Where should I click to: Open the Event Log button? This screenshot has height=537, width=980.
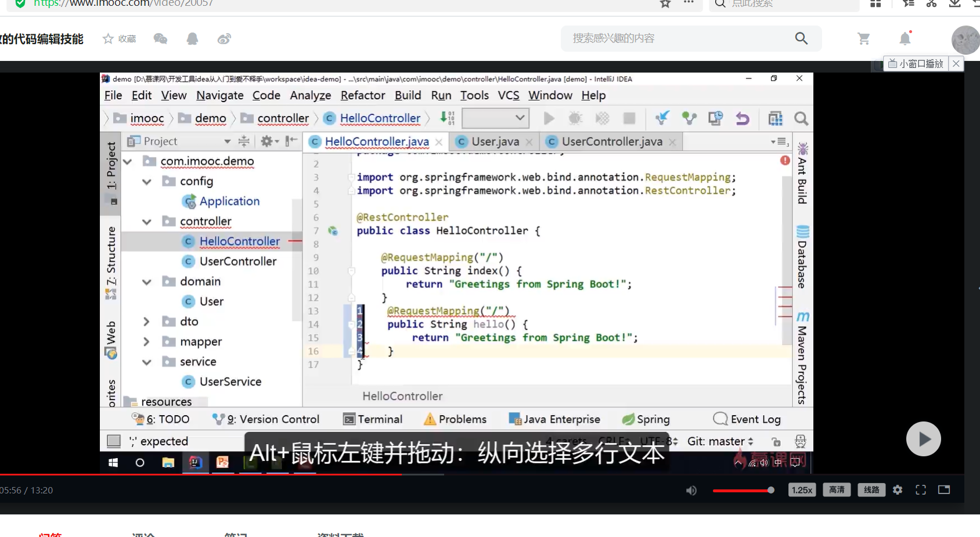click(x=747, y=419)
